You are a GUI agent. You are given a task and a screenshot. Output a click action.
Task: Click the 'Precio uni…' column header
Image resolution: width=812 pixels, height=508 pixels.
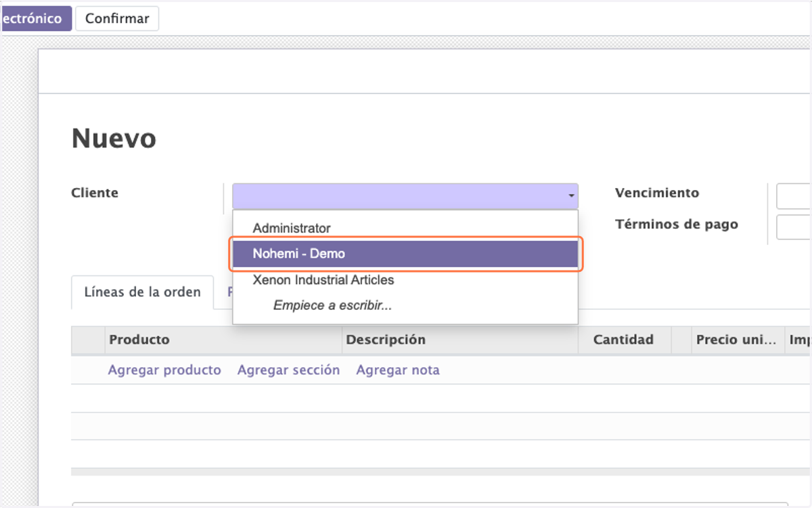pyautogui.click(x=737, y=340)
